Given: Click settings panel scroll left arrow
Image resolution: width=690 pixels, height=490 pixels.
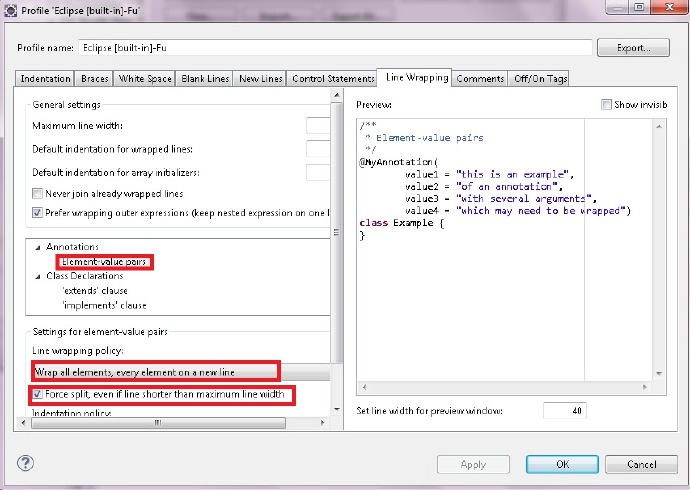Looking at the screenshot, I should pyautogui.click(x=23, y=423).
